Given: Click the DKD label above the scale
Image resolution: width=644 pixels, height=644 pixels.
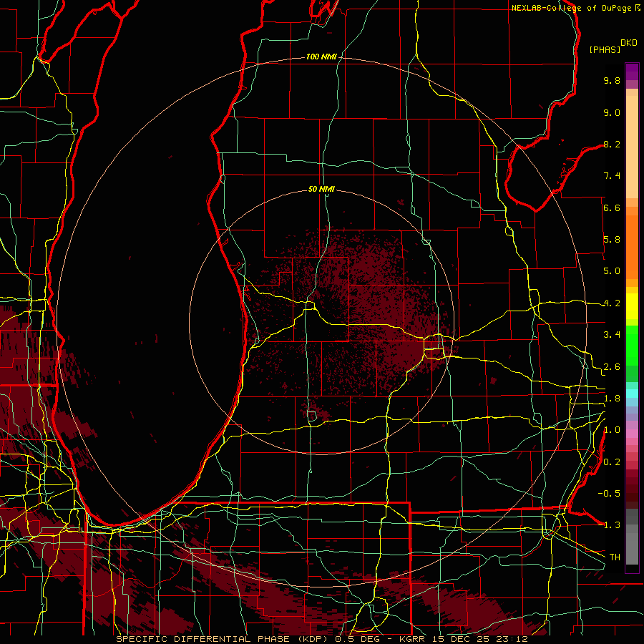Looking at the screenshot, I should coord(629,43).
